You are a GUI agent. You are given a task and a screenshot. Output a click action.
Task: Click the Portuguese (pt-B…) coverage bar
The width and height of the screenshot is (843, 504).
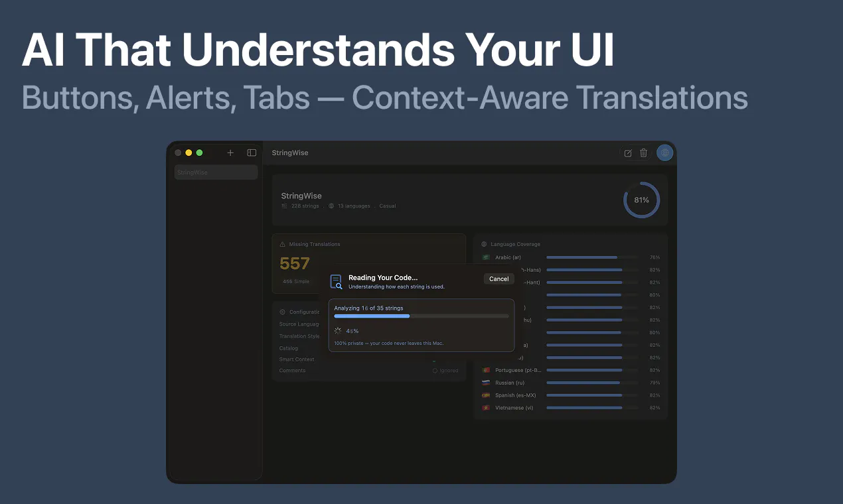591,370
